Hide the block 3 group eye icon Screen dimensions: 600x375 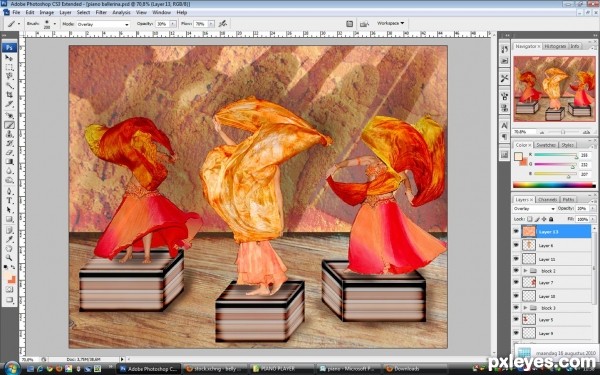(x=516, y=308)
